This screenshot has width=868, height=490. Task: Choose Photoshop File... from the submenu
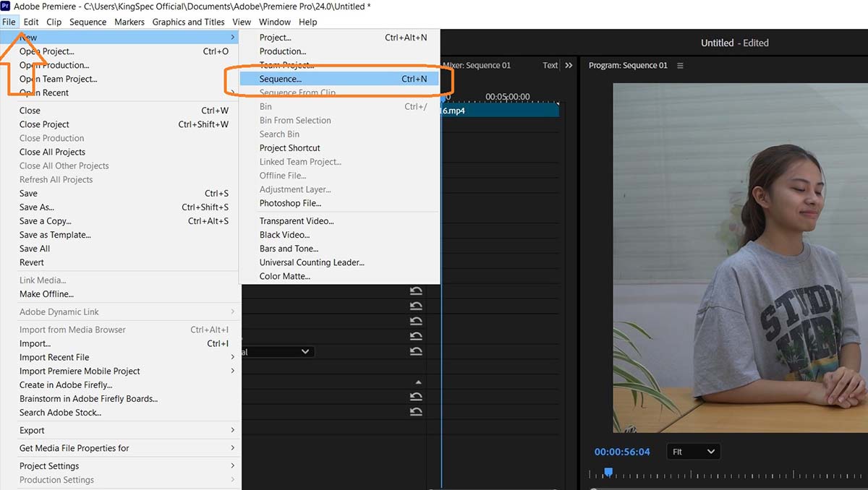339,204
